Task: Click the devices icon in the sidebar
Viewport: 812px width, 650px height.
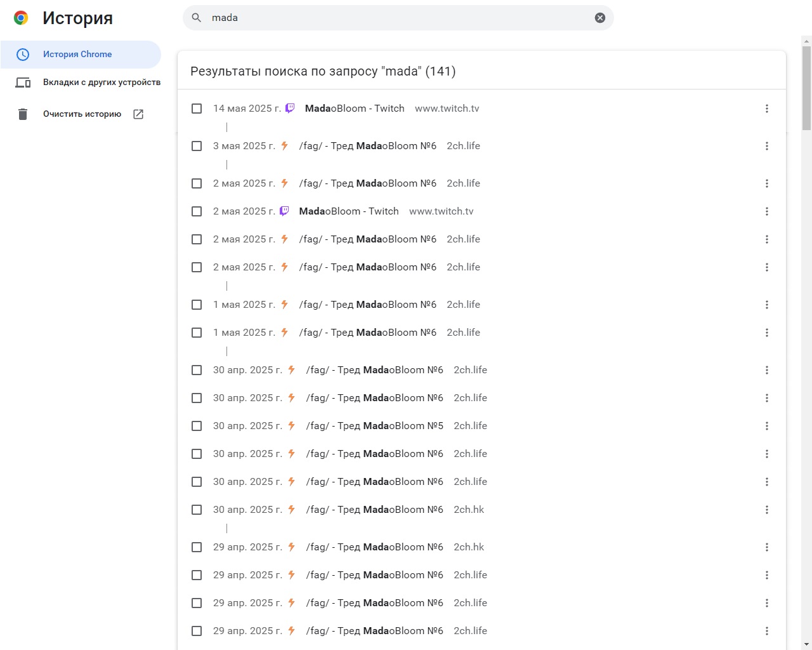Action: [x=23, y=83]
